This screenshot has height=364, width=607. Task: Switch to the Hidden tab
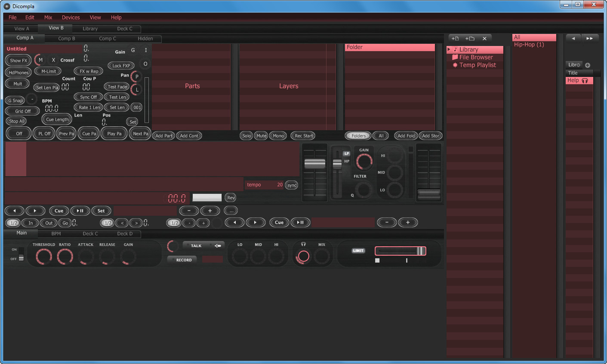(x=145, y=39)
